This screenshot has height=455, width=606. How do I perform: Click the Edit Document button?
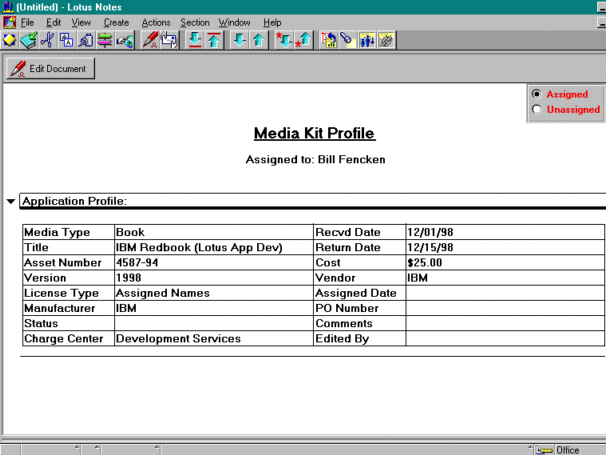coord(50,69)
